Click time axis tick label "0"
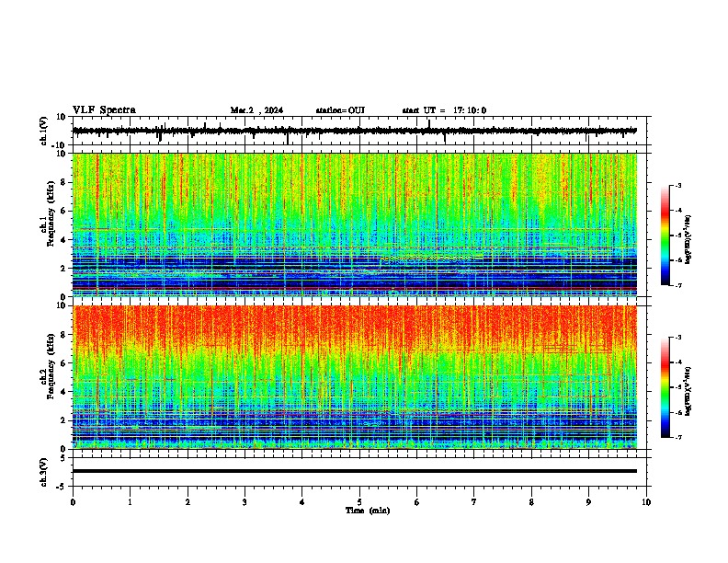Image resolution: width=728 pixels, height=563 pixels. (x=73, y=502)
